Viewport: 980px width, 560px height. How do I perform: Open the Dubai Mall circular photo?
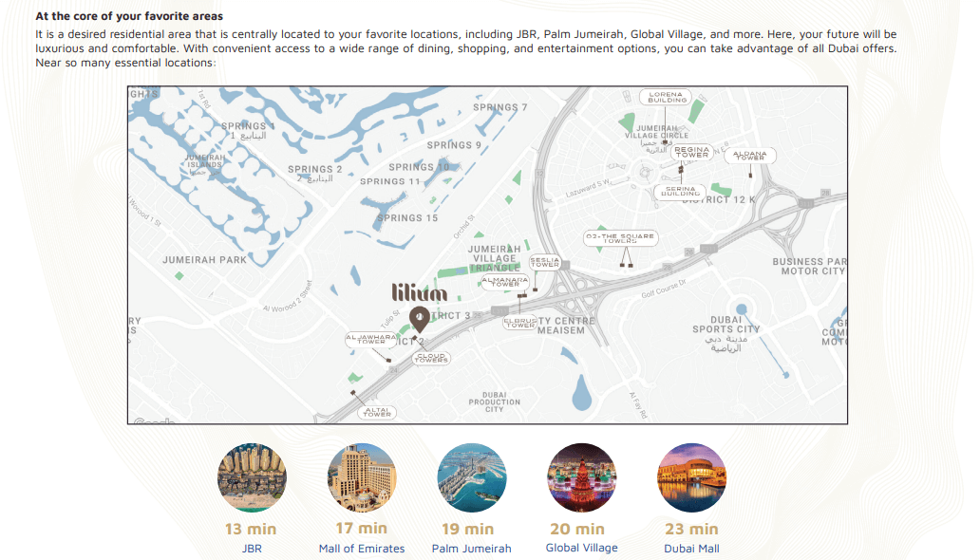coord(692,478)
